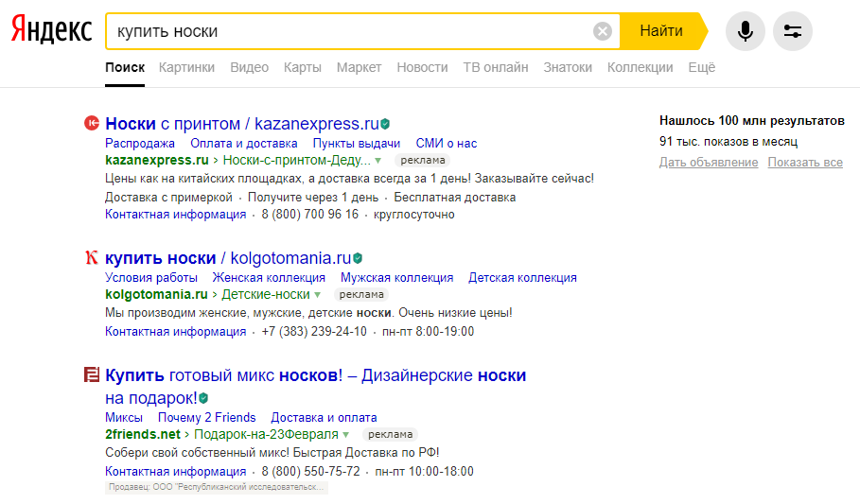
Task: Click the green 2friends.net domain link
Action: click(143, 434)
